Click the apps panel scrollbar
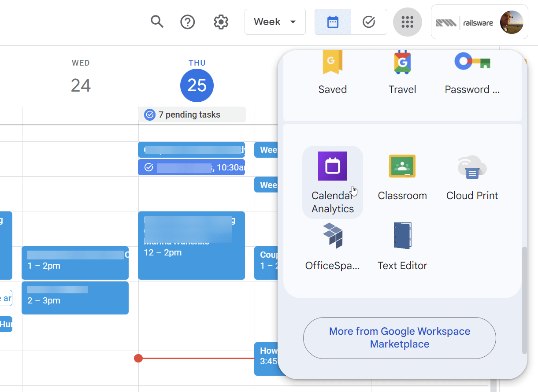This screenshot has width=538, height=392. 524,301
